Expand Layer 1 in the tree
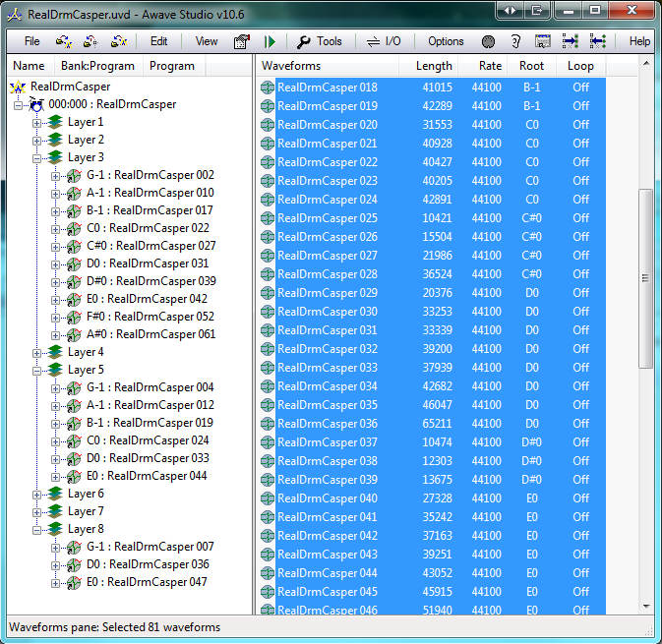This screenshot has width=662, height=644. 37,123
